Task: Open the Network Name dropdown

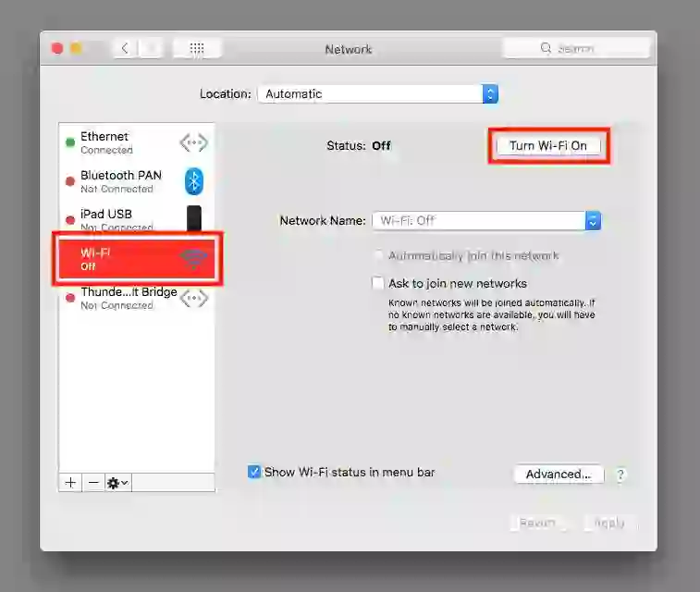Action: click(486, 221)
